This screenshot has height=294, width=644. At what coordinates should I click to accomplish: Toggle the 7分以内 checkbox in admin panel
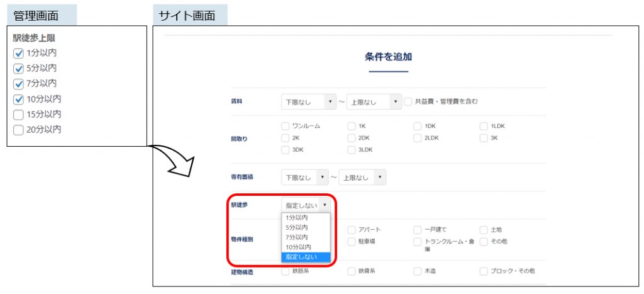tap(18, 84)
